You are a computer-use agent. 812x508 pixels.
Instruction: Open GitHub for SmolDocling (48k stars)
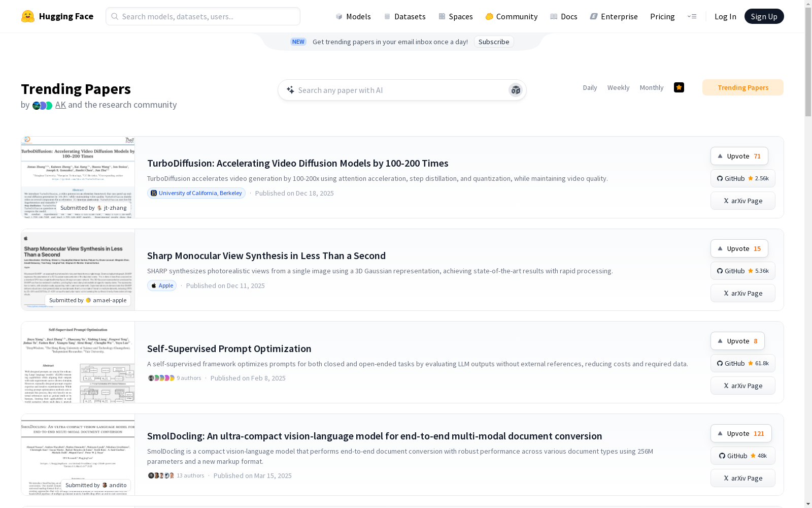(x=743, y=456)
